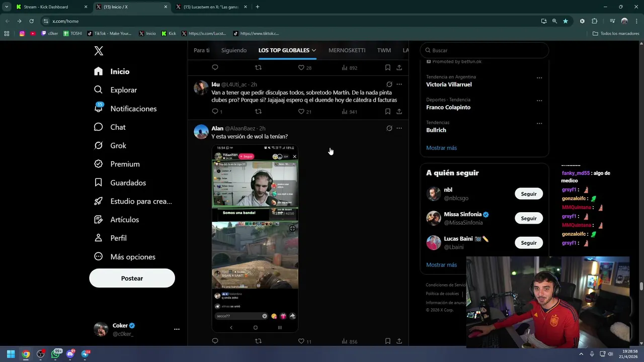The image size is (644, 362).
Task: Click Mostrar más under A quién seguir
Action: pyautogui.click(x=441, y=265)
